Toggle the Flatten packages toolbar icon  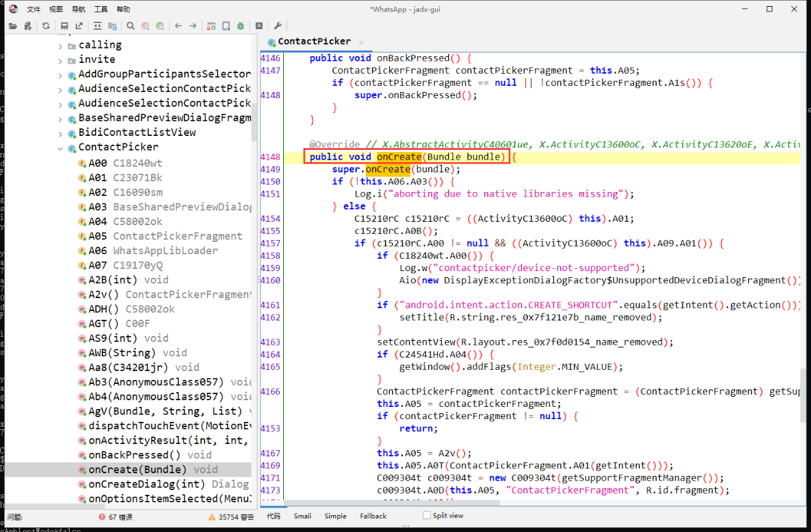point(112,26)
